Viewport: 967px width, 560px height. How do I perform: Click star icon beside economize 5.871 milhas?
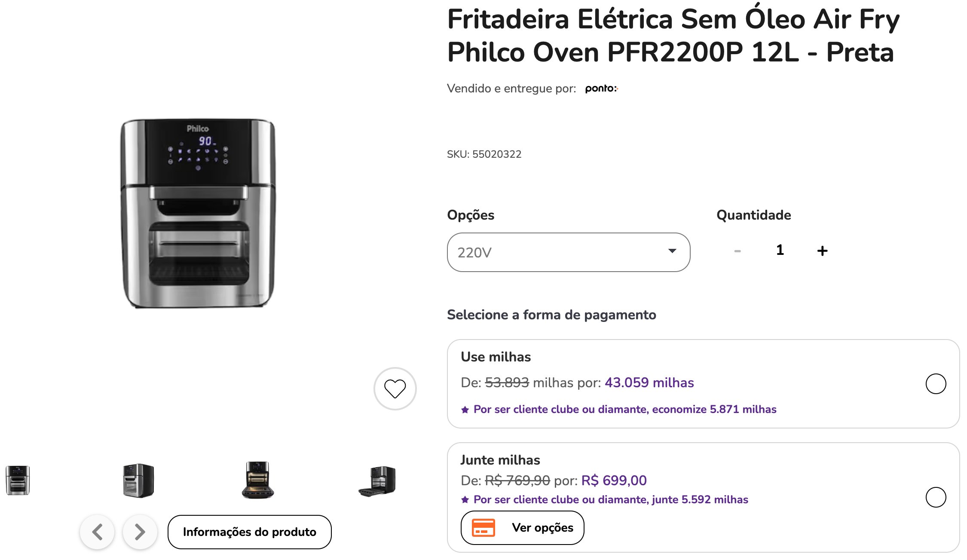(465, 410)
